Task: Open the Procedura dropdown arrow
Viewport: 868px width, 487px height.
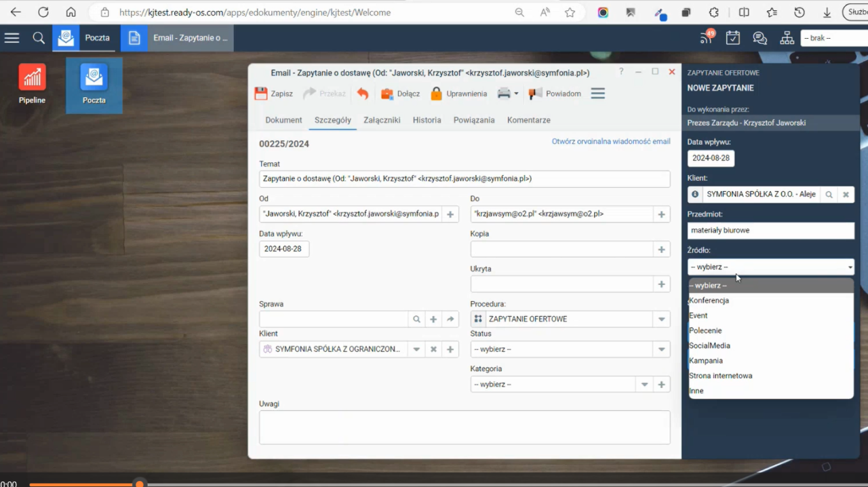Action: tap(661, 319)
